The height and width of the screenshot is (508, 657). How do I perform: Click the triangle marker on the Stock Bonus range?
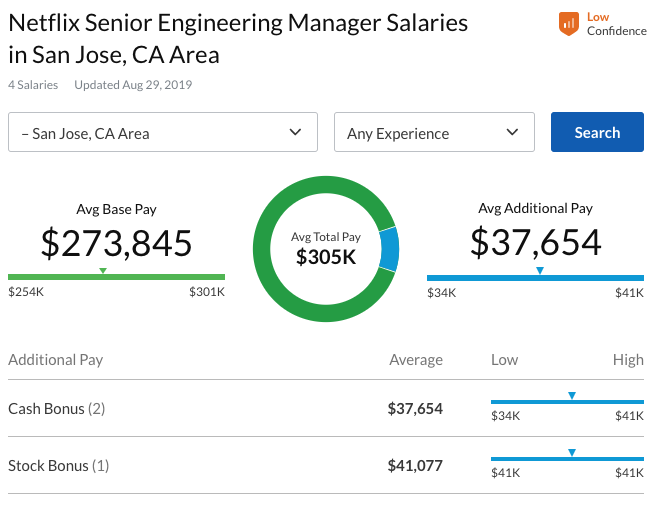click(571, 453)
